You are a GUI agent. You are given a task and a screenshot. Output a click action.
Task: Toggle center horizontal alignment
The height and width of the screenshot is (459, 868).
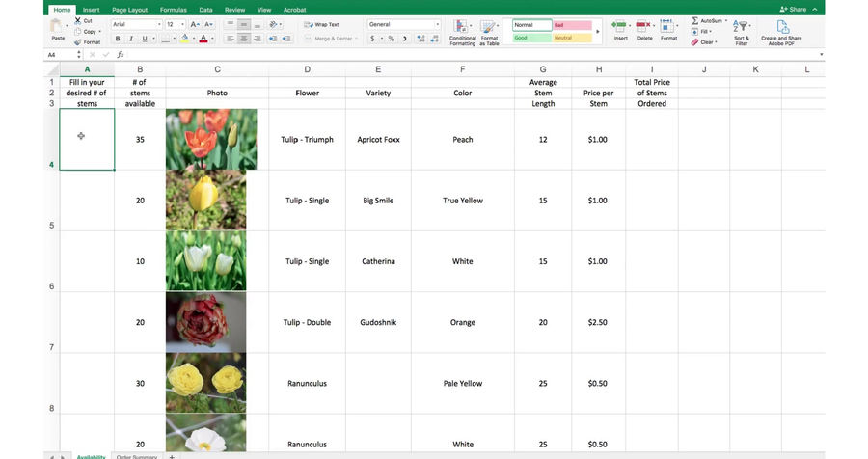point(244,39)
